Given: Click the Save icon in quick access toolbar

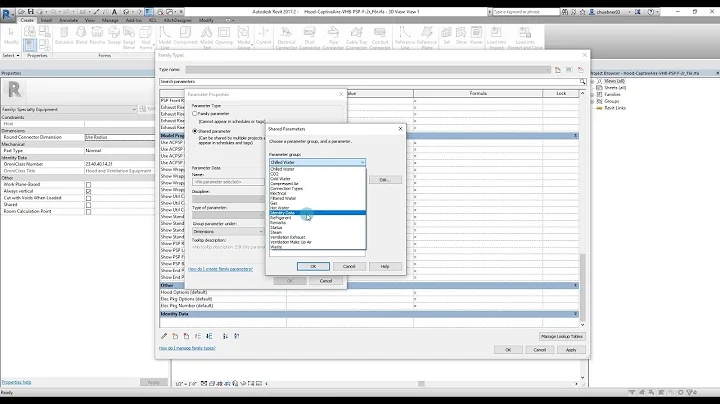Looking at the screenshot, I should [x=30, y=11].
